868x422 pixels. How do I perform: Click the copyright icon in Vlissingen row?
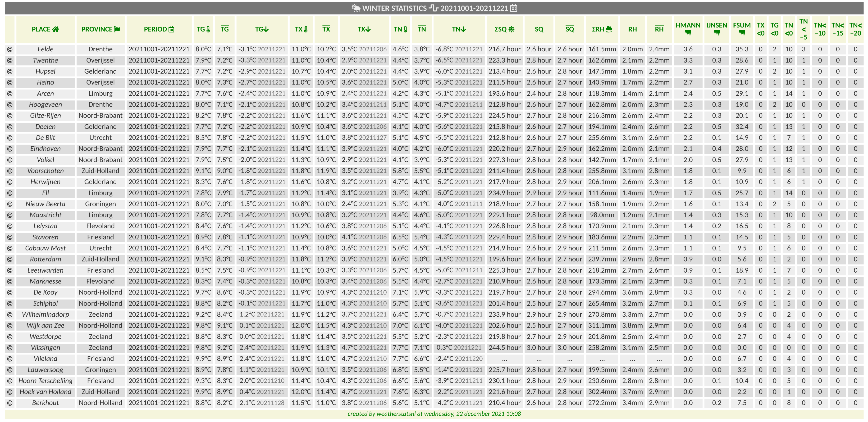(x=10, y=348)
